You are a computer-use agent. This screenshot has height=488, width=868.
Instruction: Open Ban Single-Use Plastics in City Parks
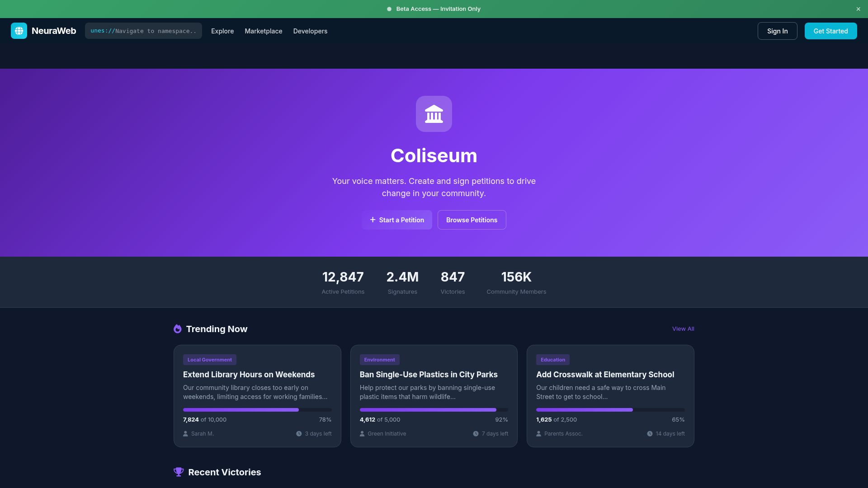(429, 375)
